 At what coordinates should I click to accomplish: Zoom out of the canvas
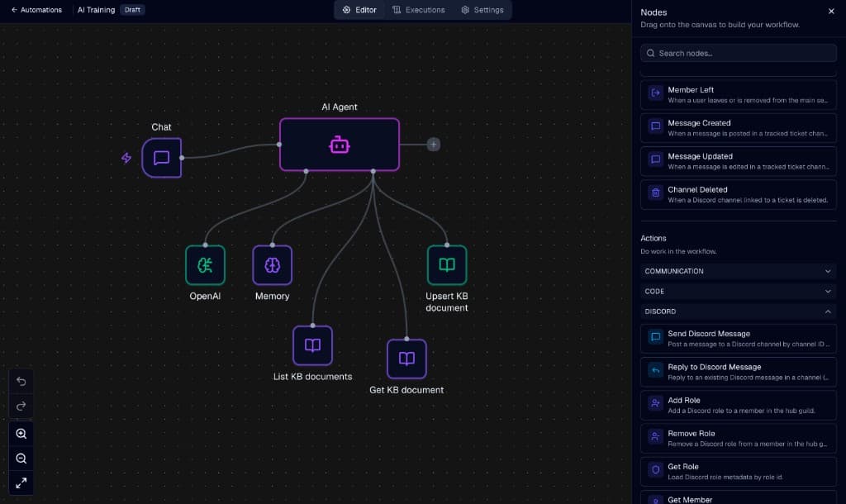[21, 458]
